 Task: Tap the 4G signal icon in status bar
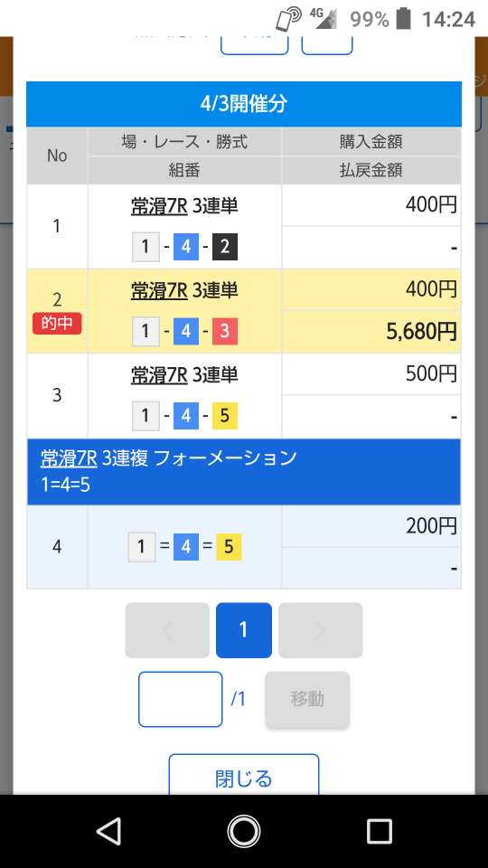(324, 18)
